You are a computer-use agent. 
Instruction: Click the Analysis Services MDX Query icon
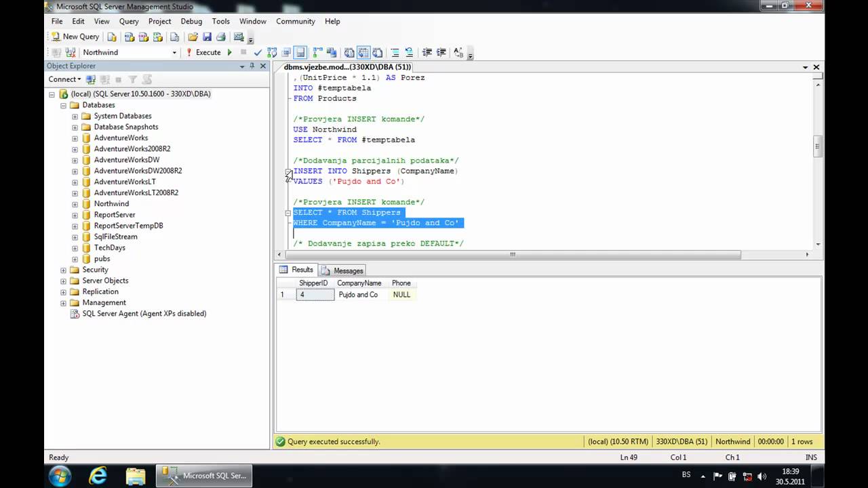point(130,37)
